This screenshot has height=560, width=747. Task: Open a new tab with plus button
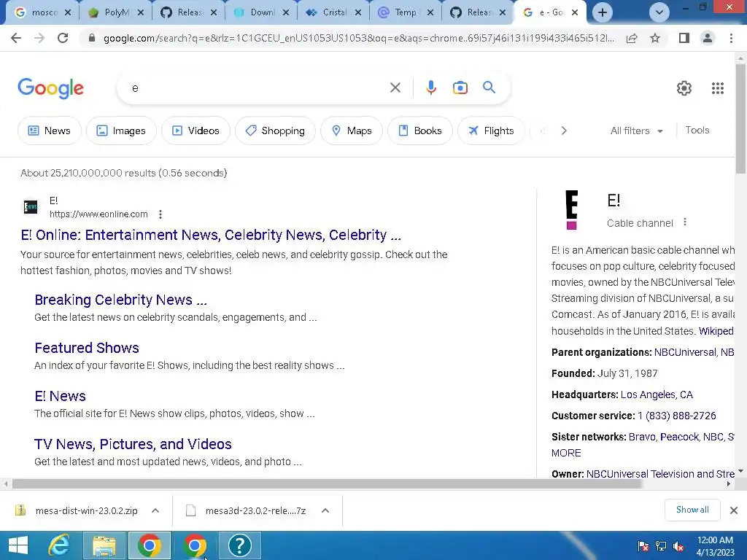click(602, 12)
